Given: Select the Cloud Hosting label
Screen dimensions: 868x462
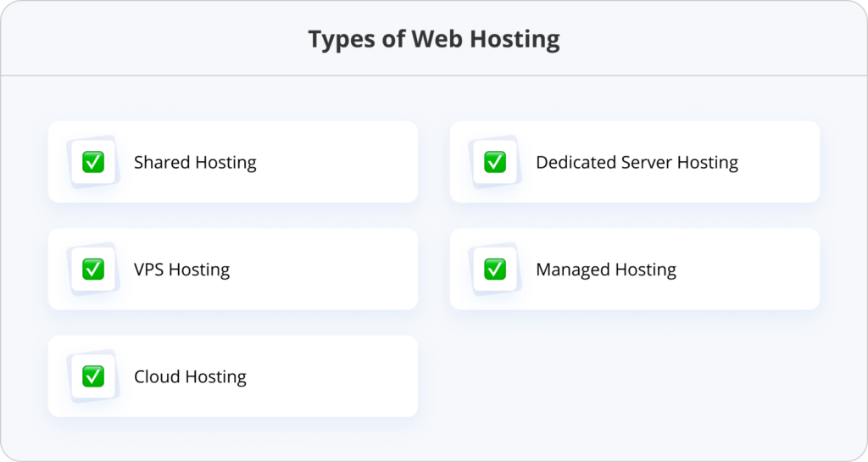Looking at the screenshot, I should click(190, 376).
